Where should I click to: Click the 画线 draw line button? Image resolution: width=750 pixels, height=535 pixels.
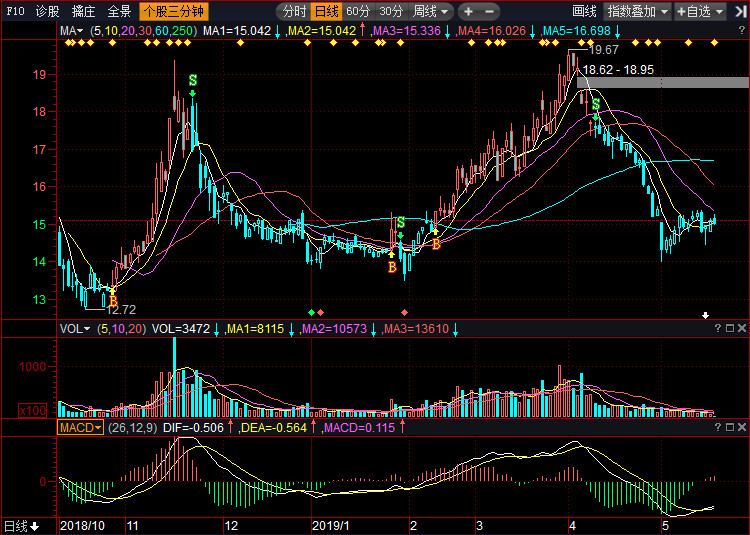point(584,12)
